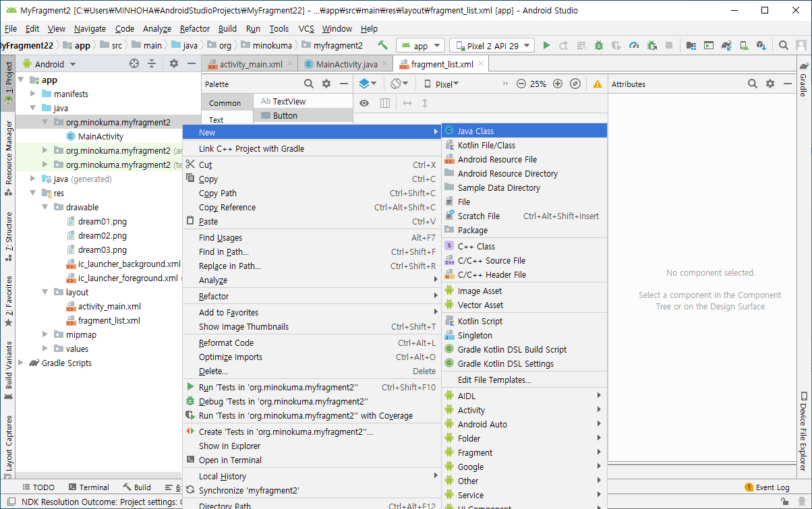Open the Terminal tool window
This screenshot has width=812, height=509.
88,487
